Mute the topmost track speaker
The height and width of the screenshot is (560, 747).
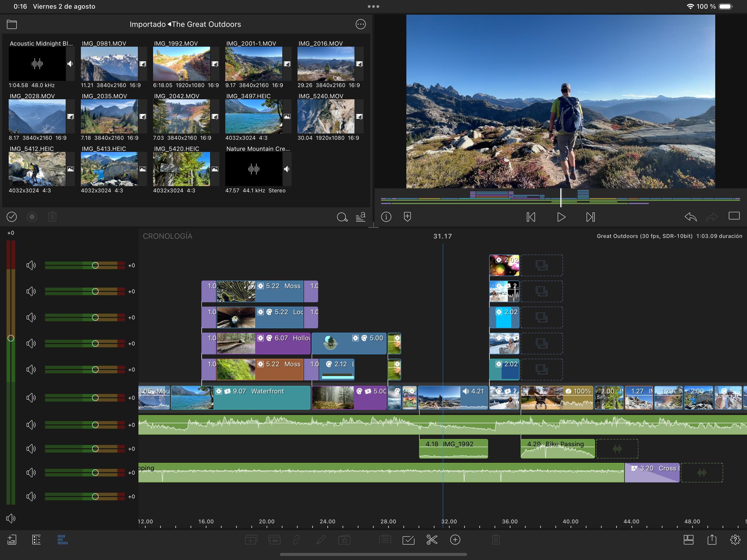(31, 265)
